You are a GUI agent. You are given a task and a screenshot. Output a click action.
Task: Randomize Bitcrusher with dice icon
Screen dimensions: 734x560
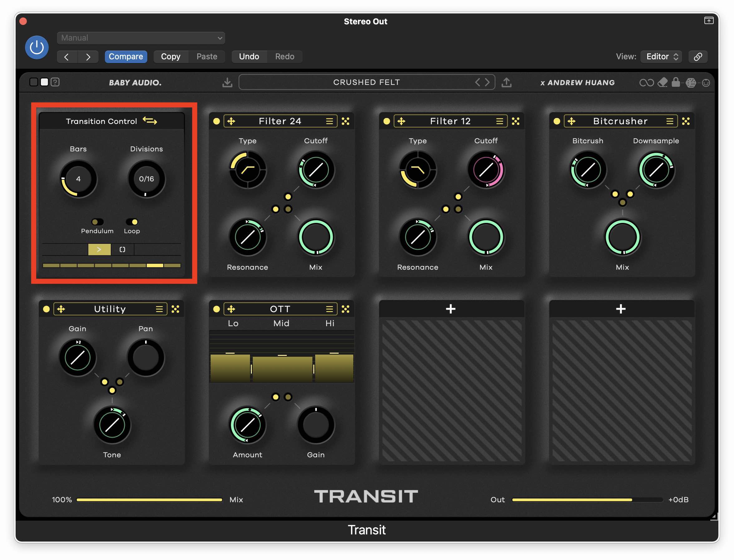click(686, 121)
